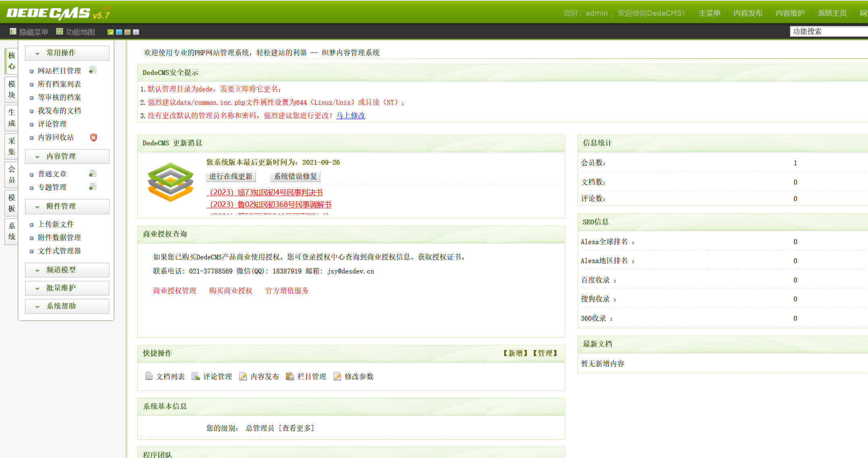Click 栏目管理 folder icon in quick actions

(x=290, y=376)
